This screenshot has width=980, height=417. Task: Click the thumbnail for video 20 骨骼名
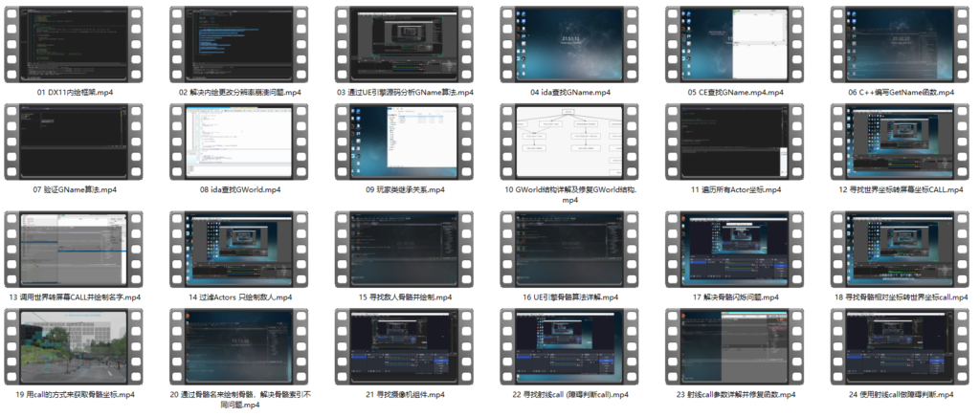coord(239,347)
